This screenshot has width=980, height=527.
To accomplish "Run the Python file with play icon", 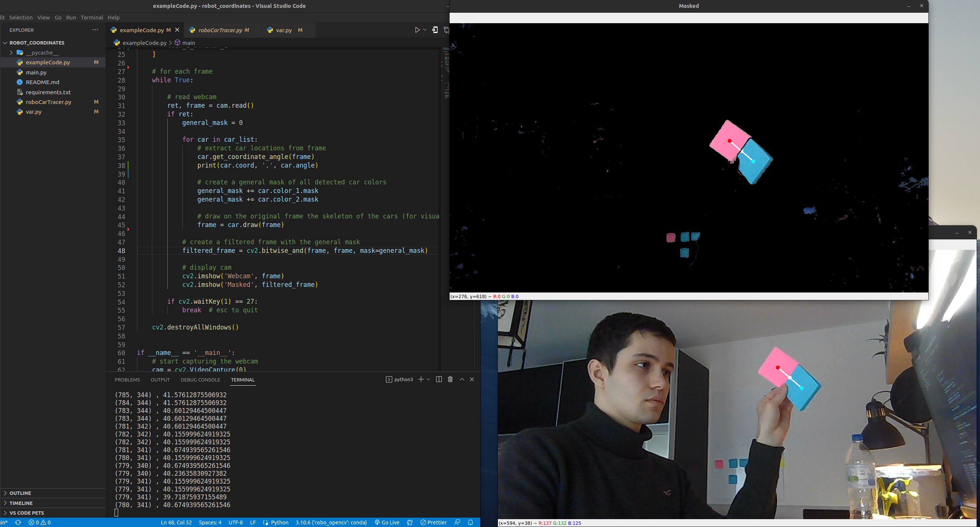I will [x=417, y=30].
